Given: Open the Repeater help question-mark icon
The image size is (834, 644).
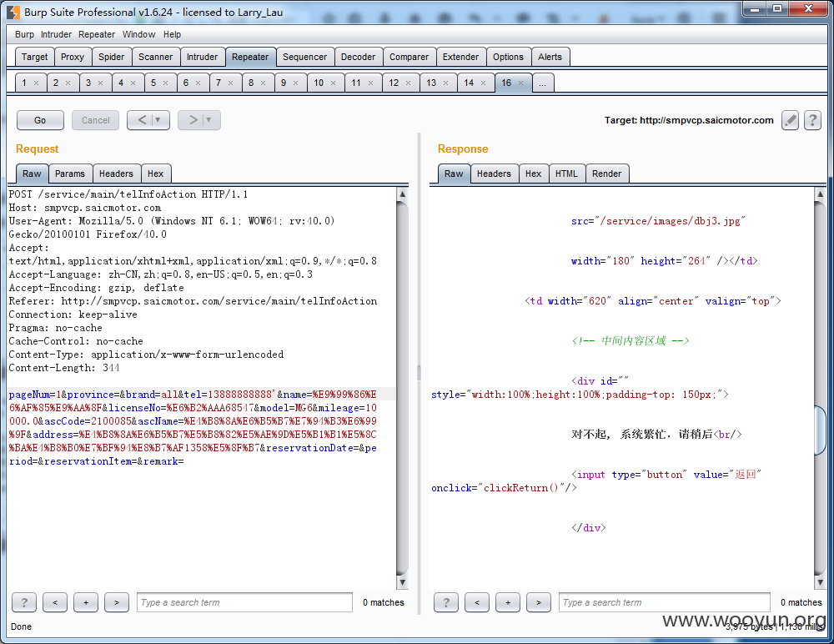Looking at the screenshot, I should point(812,120).
